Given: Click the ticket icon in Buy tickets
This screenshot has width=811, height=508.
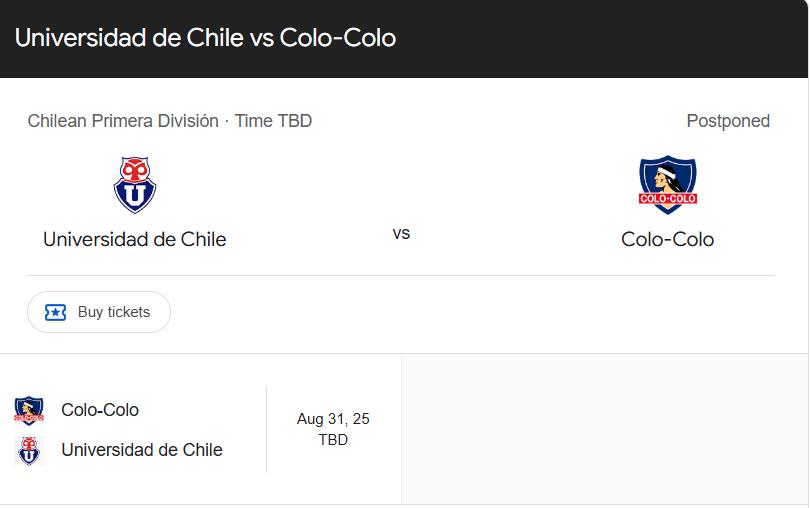Looking at the screenshot, I should click(x=55, y=312).
